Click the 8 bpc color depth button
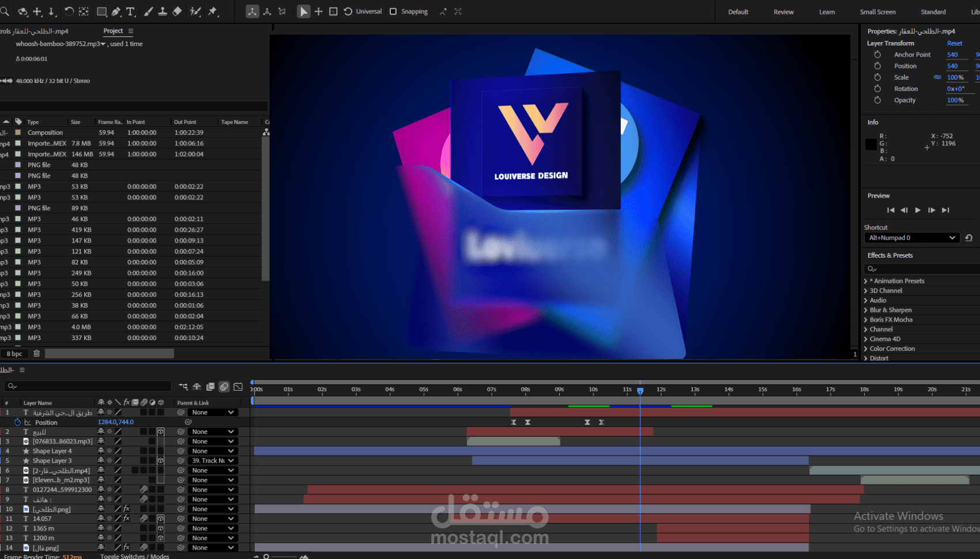Viewport: 980px width, 559px height. (x=14, y=354)
